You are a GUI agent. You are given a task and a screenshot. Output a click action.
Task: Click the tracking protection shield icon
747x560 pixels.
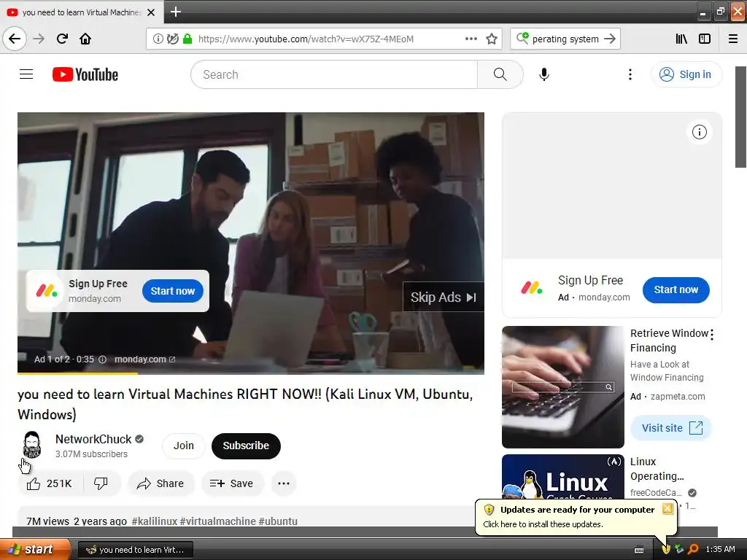coord(172,39)
